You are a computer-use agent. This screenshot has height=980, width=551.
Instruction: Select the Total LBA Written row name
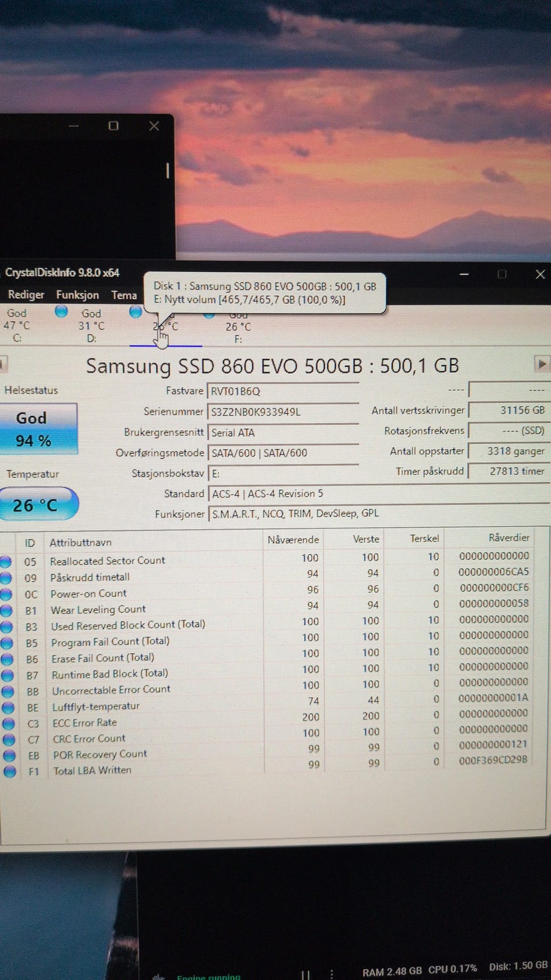coord(92,770)
